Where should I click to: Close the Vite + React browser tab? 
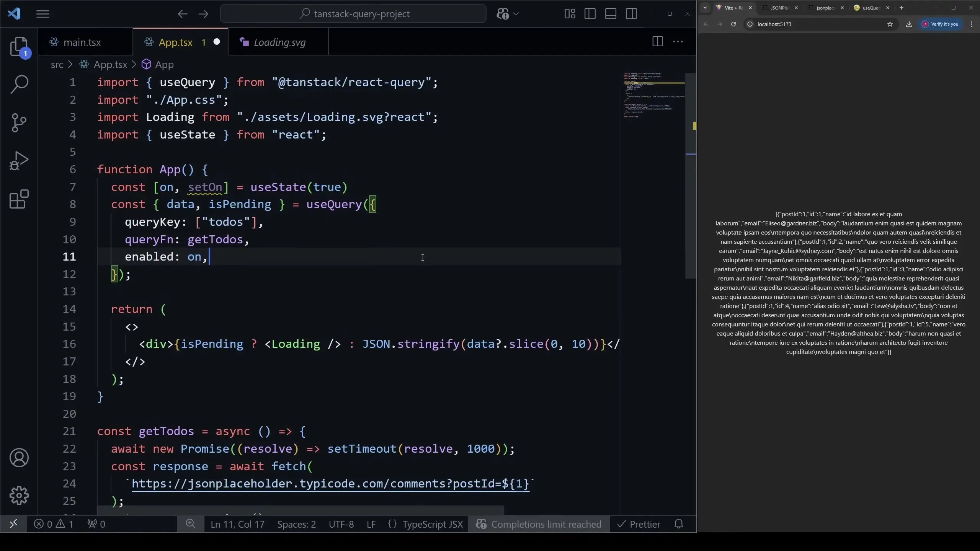pyautogui.click(x=750, y=8)
